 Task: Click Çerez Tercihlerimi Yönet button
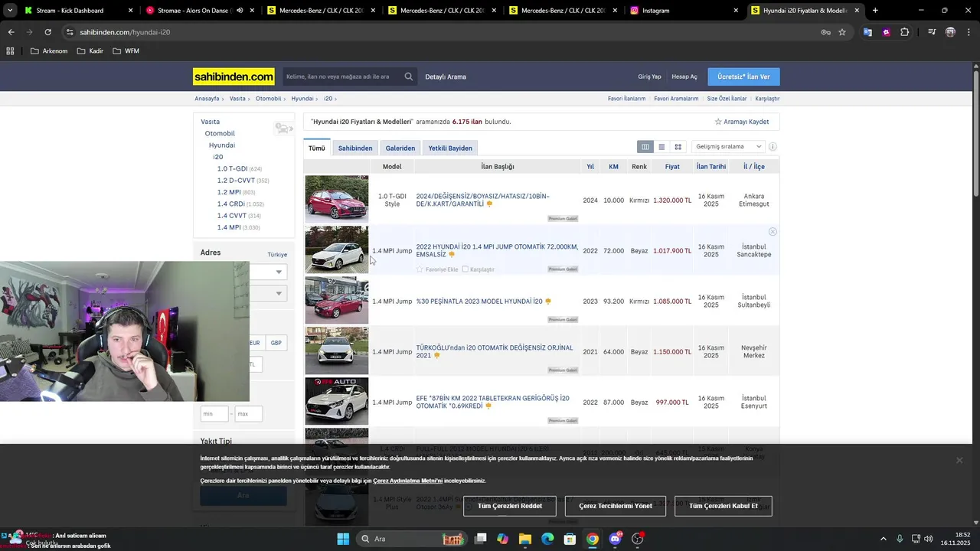click(x=616, y=506)
